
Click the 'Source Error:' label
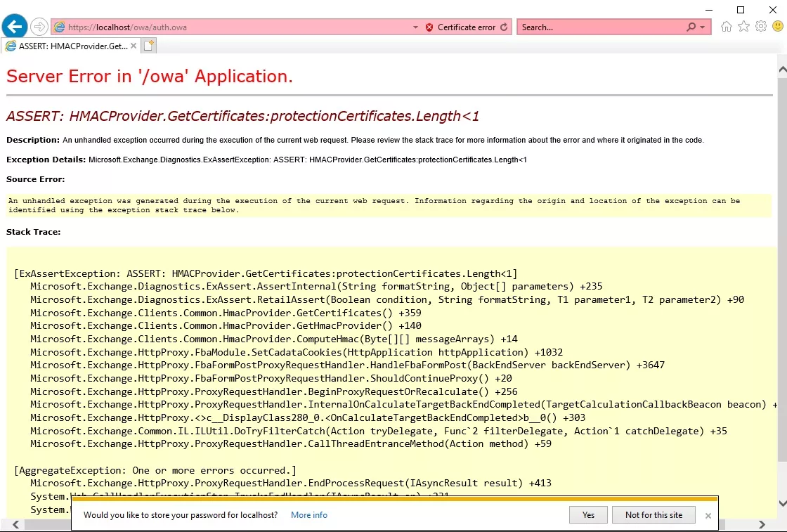[x=36, y=179]
